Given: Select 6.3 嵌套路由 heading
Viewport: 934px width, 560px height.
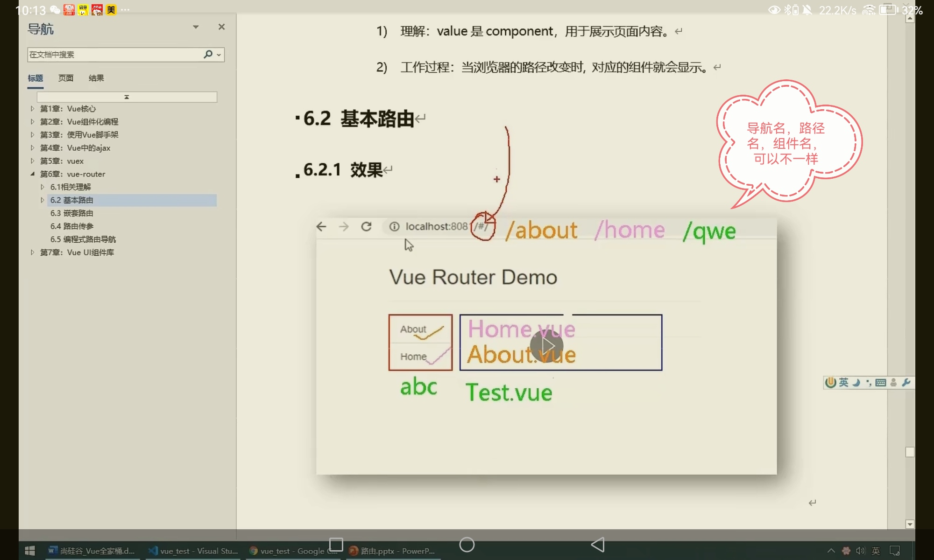Looking at the screenshot, I should point(72,213).
